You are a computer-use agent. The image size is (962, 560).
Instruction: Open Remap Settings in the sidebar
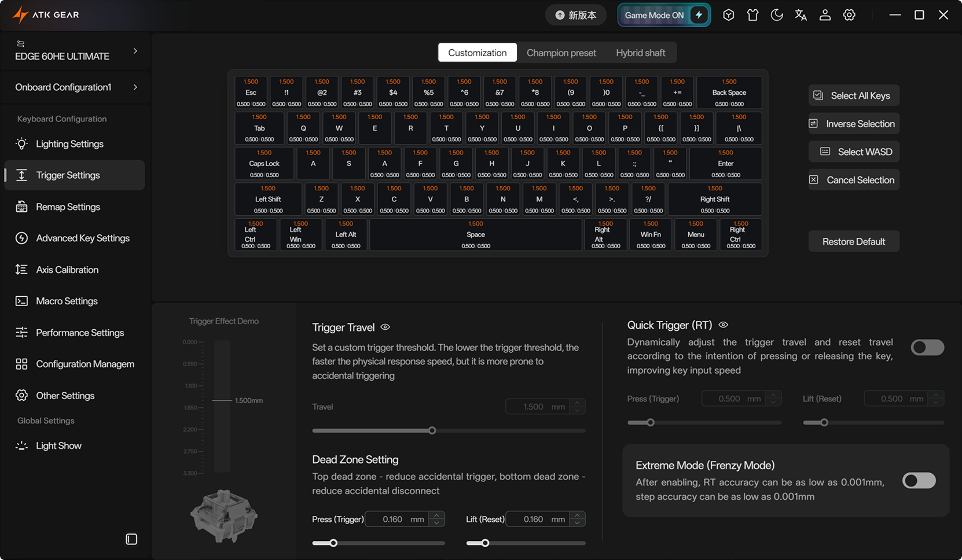pos(68,207)
